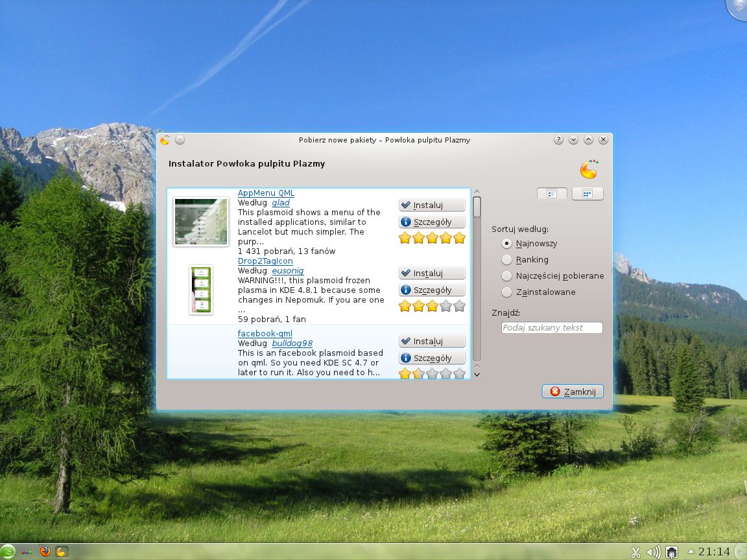Click the package list scrollbar handle
Image resolution: width=747 pixels, height=560 pixels.
pyautogui.click(x=477, y=207)
